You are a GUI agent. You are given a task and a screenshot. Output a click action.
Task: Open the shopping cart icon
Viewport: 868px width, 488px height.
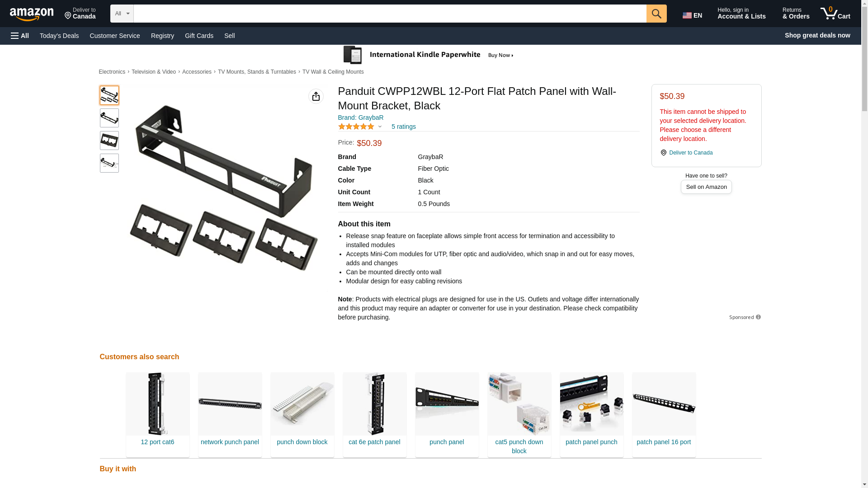click(x=835, y=14)
